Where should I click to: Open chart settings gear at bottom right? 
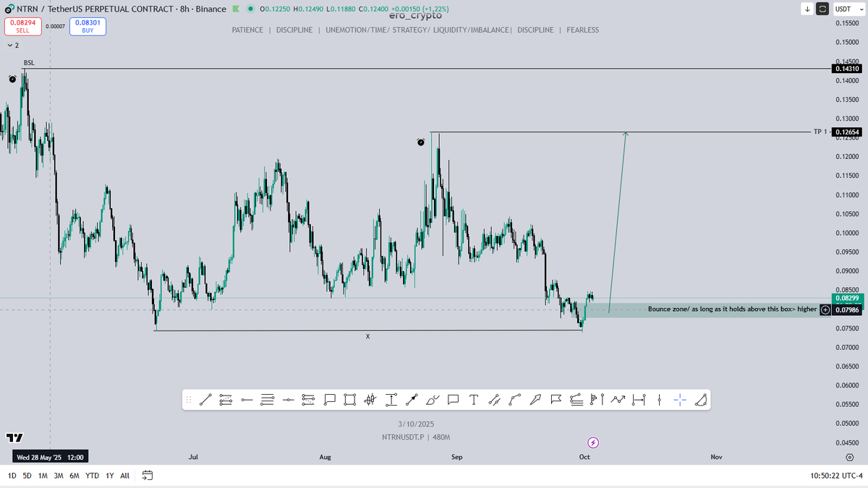click(x=849, y=457)
